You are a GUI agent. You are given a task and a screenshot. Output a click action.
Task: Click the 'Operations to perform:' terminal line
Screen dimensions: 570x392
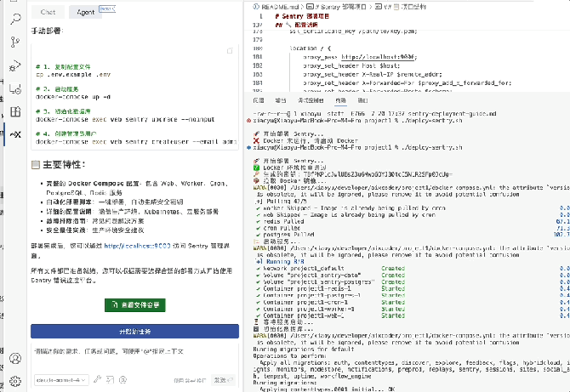pos(289,356)
